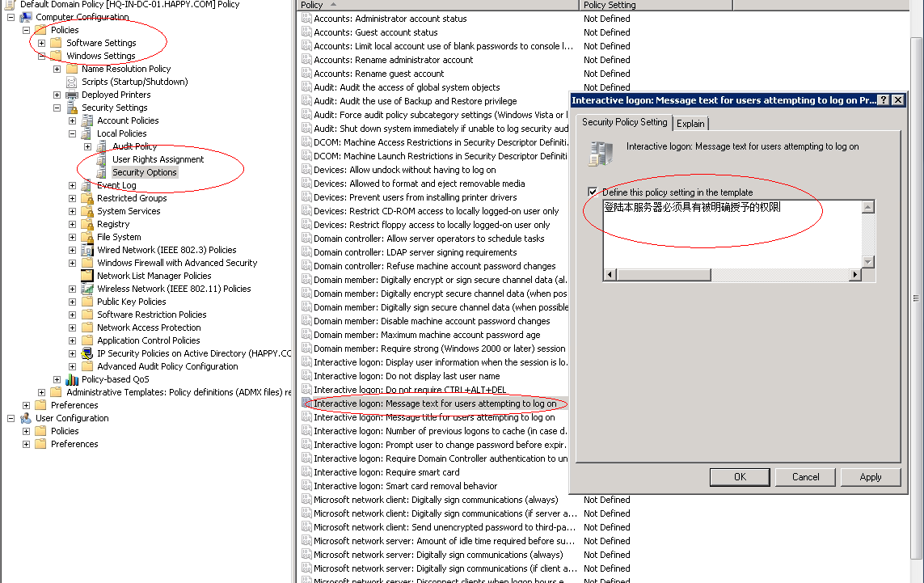924x583 pixels.
Task: Select Network Access Protection tree item
Action: point(149,327)
